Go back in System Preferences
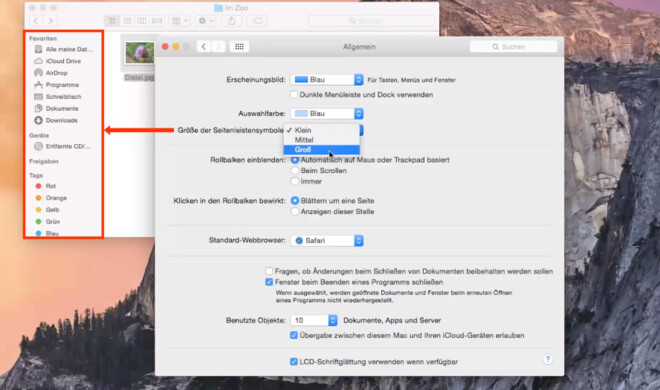Screen dimensions: 660x390 204,47
